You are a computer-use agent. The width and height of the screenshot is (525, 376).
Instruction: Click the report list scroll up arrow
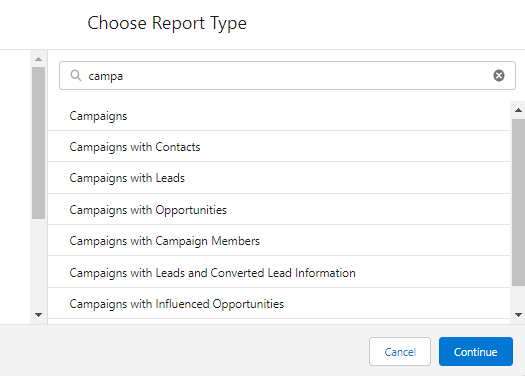tap(518, 110)
